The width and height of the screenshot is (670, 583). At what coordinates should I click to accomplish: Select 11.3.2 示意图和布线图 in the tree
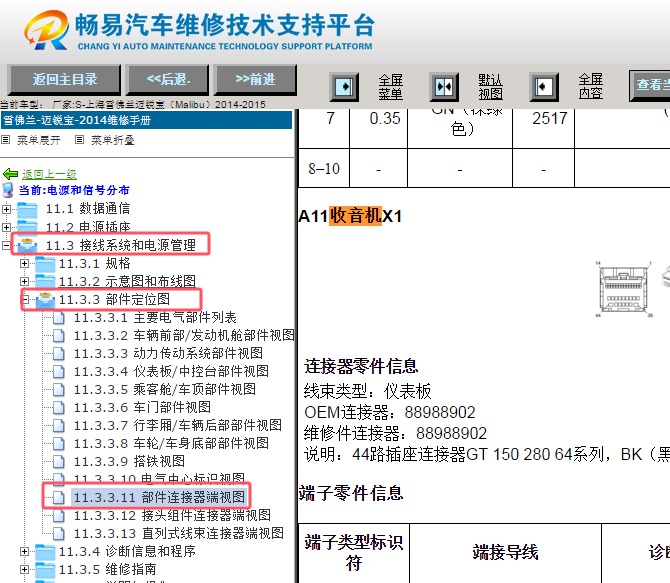coord(127,281)
